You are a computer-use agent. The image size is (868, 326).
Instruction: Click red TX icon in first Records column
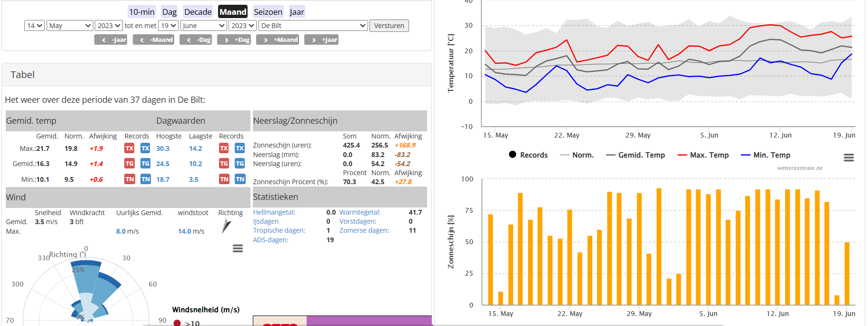coord(130,148)
